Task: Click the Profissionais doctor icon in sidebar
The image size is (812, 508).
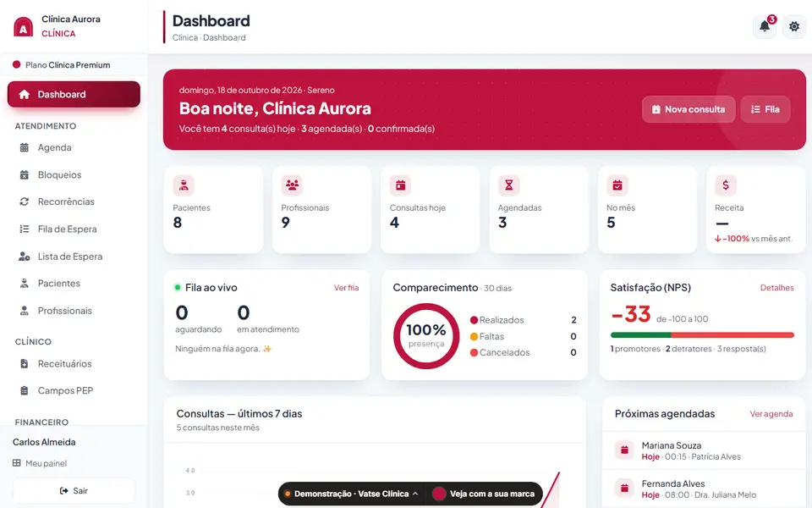Action: 25,311
